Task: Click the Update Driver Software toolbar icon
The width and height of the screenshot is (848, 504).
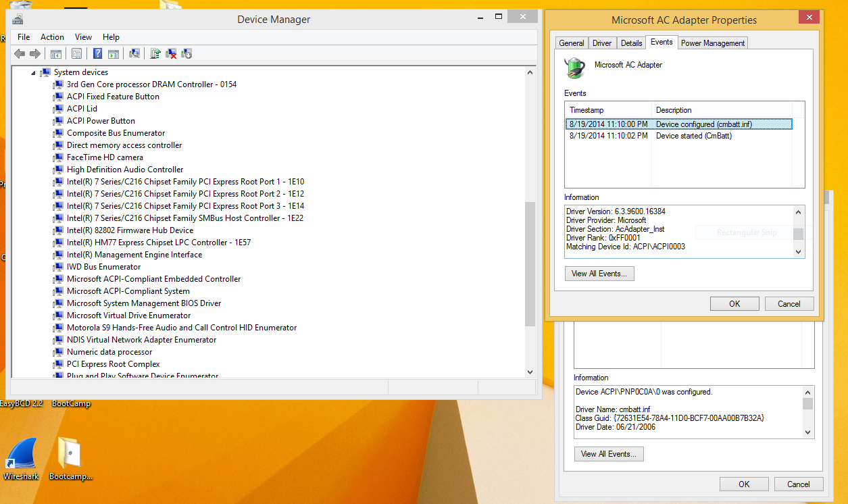Action: [155, 54]
